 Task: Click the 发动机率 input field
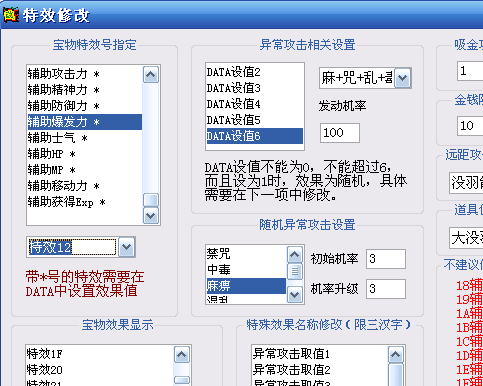(340, 133)
